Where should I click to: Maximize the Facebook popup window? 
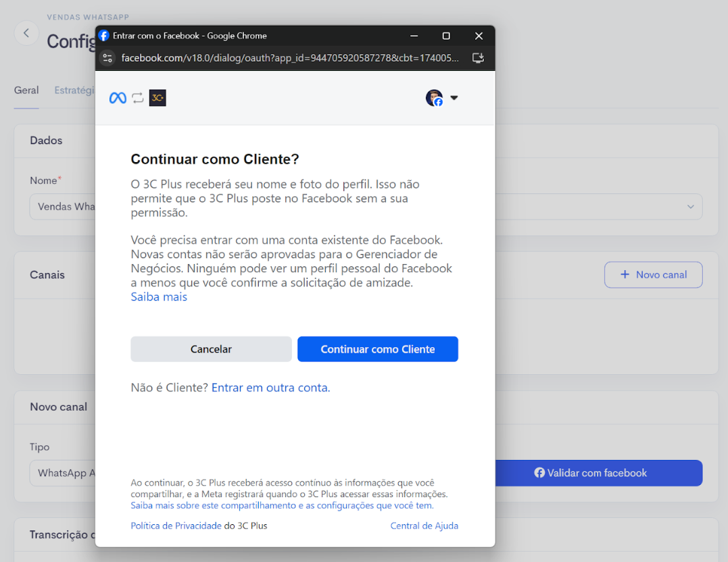point(446,36)
